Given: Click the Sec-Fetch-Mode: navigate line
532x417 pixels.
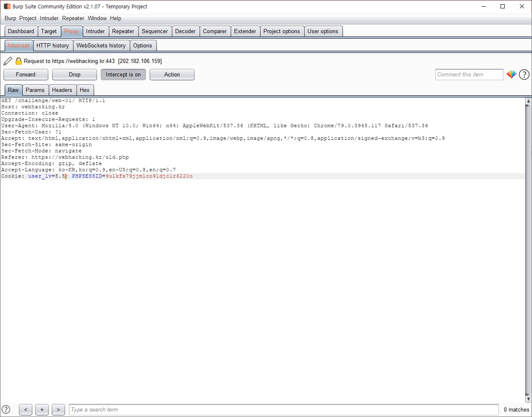Looking at the screenshot, I should tap(42, 151).
